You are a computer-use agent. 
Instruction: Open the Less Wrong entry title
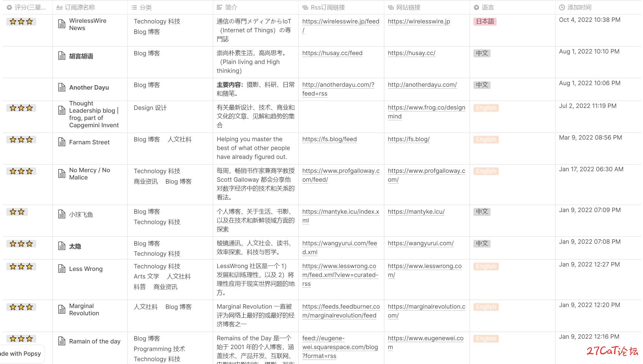pyautogui.click(x=86, y=269)
